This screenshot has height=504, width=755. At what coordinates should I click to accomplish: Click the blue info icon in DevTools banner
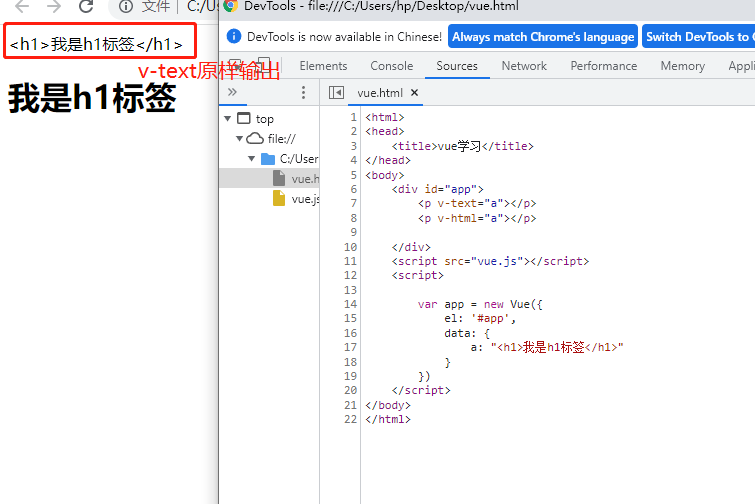tap(234, 36)
